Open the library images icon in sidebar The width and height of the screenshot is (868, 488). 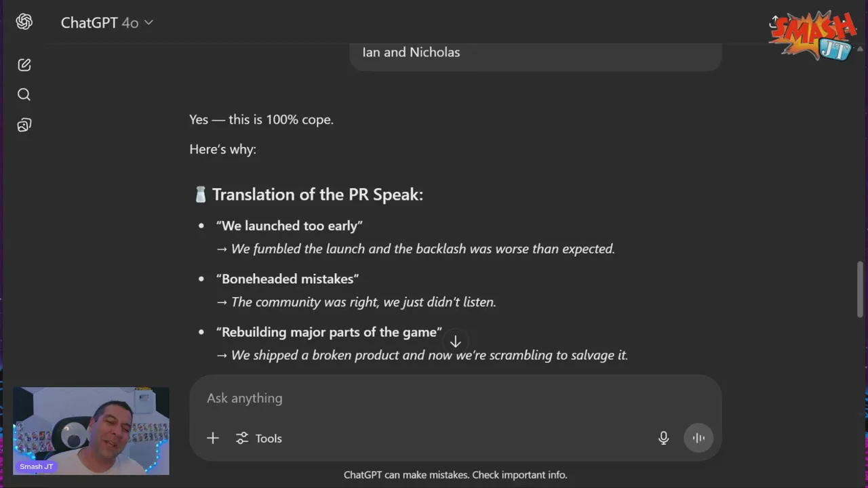24,125
